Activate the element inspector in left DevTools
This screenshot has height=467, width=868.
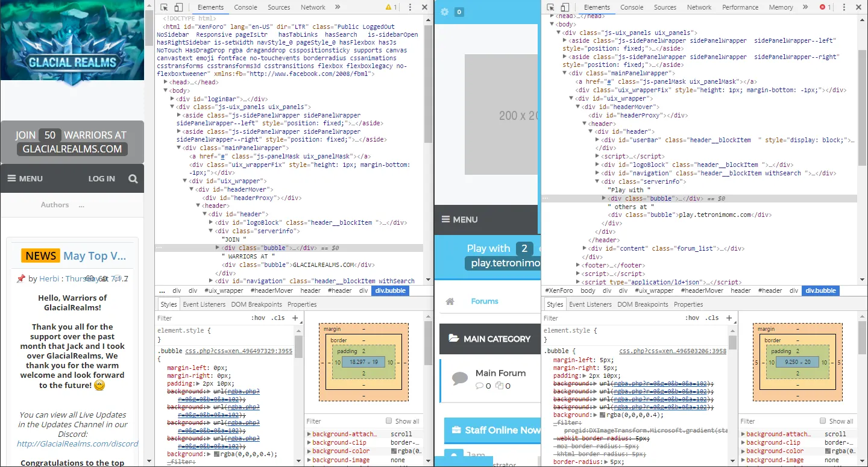click(x=164, y=7)
